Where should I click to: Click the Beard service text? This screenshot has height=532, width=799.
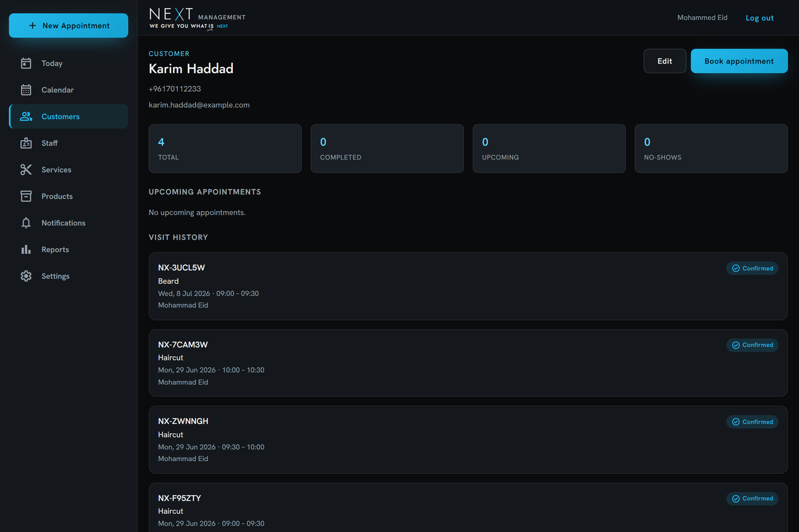coord(169,281)
